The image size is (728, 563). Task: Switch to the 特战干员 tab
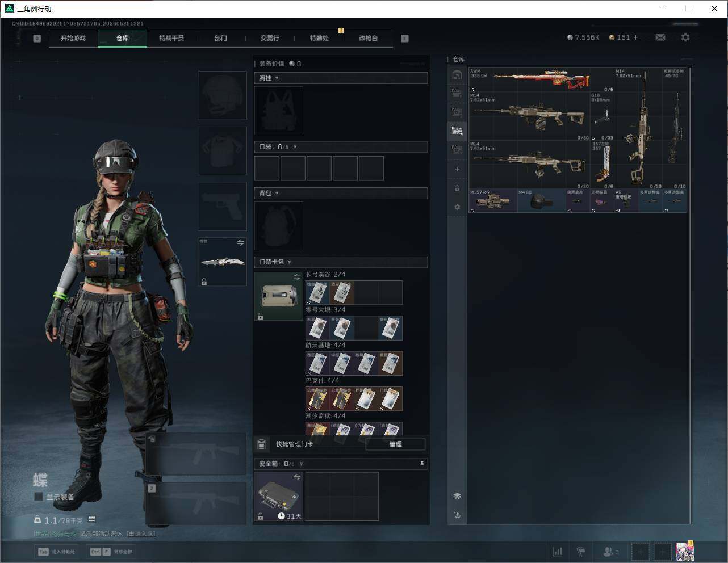(171, 38)
